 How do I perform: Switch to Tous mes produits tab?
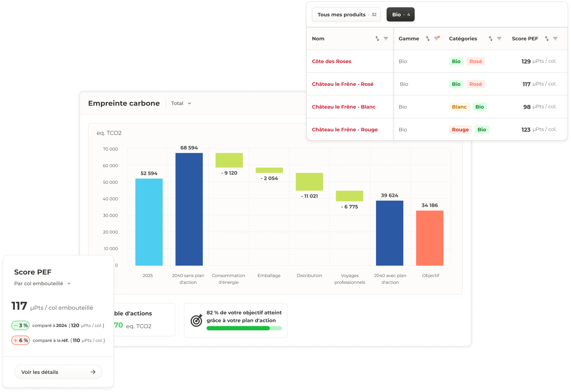tap(346, 15)
